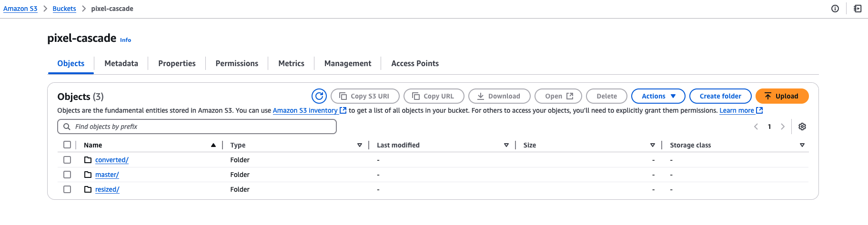This screenshot has height=225, width=868.
Task: Sort by Storage class column arrow
Action: pyautogui.click(x=802, y=145)
